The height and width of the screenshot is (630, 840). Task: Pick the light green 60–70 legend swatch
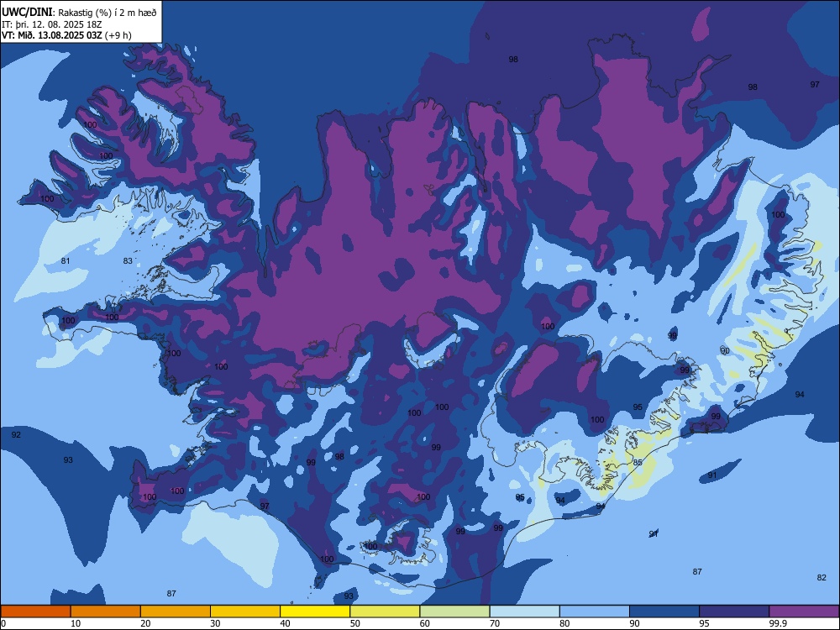coord(454,612)
